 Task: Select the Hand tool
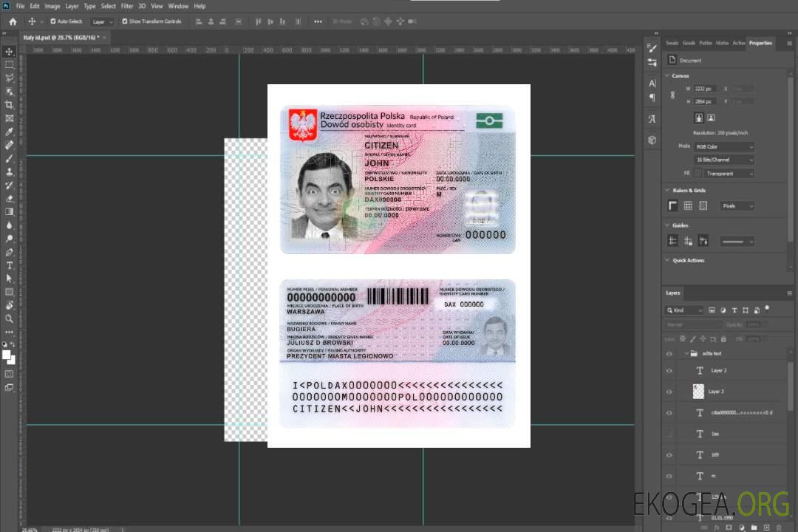point(9,305)
